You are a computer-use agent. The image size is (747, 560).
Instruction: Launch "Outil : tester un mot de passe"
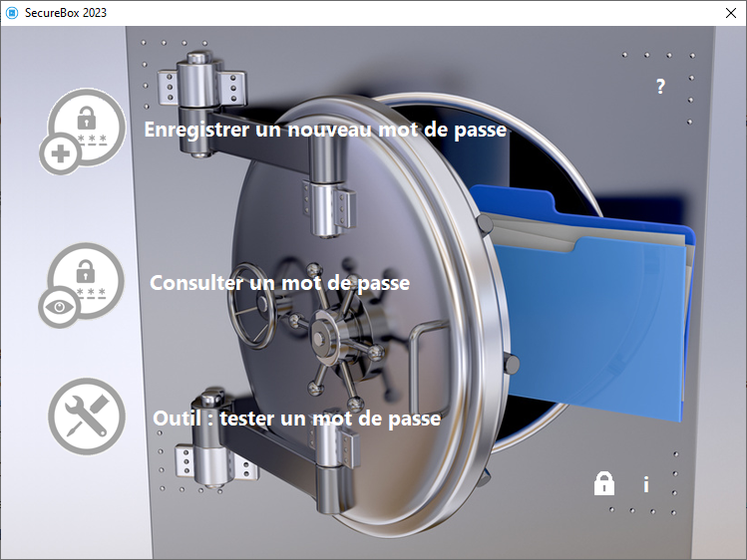click(x=296, y=419)
